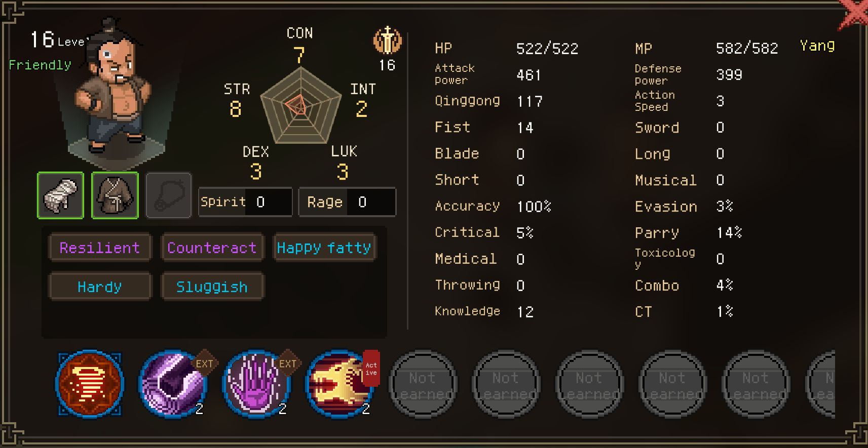
Task: Click the golden sword emblem icon
Action: tap(388, 40)
